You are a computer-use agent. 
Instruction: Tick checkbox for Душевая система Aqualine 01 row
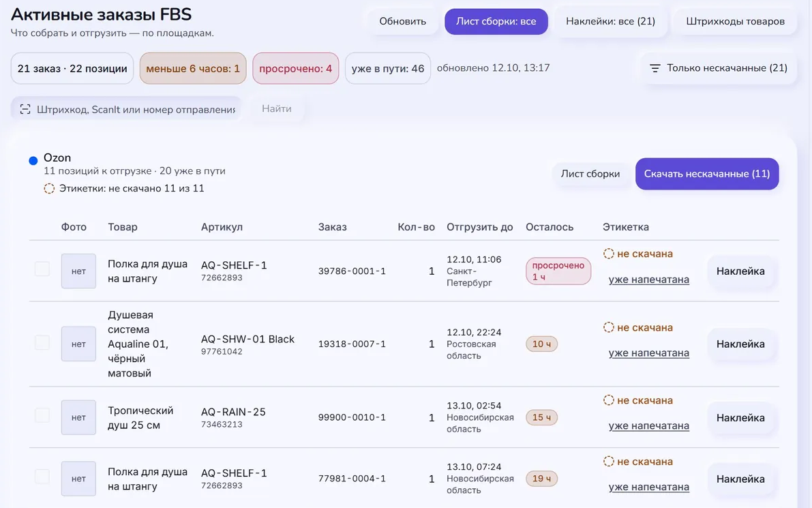coord(42,342)
